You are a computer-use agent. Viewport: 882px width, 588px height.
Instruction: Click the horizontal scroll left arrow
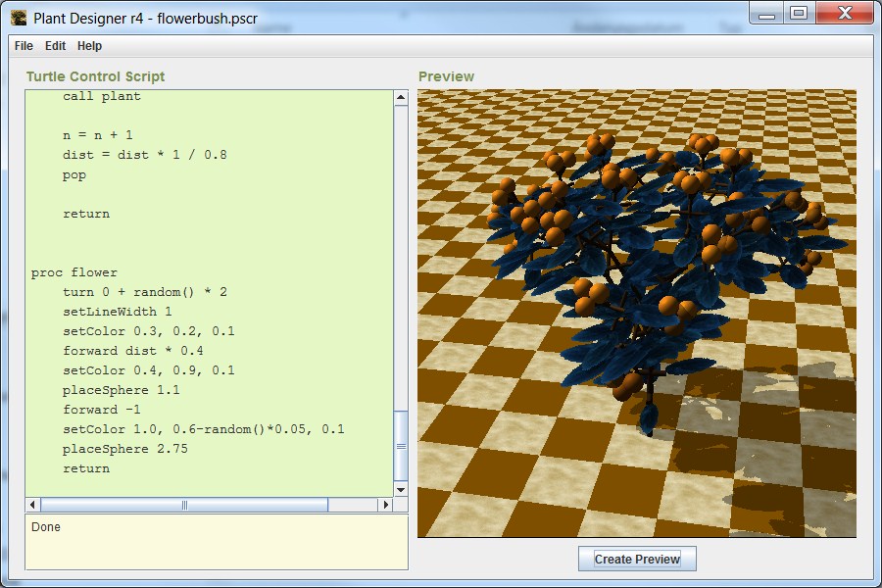(32, 505)
